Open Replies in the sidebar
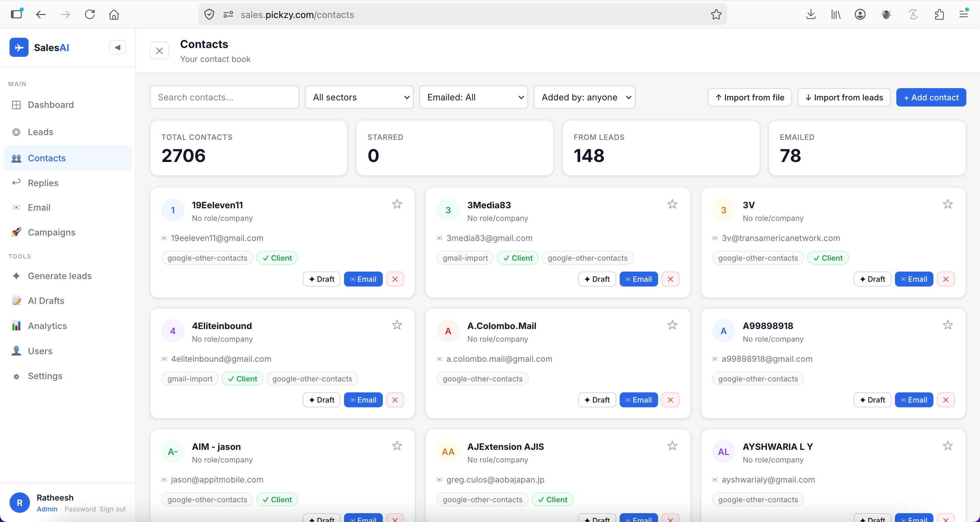Image resolution: width=980 pixels, height=522 pixels. (68, 183)
